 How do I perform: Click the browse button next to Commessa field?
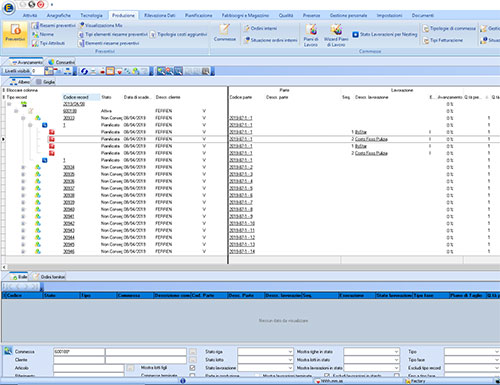(193, 352)
